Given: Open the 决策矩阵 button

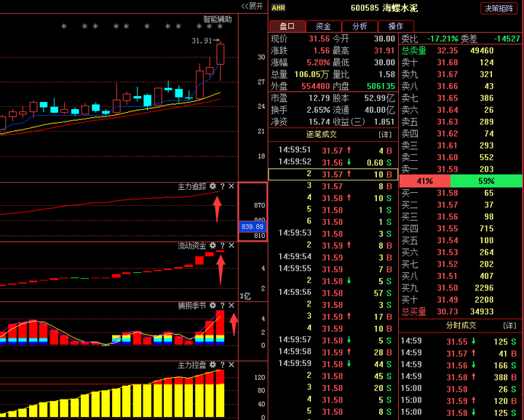Looking at the screenshot, I should point(499,8).
